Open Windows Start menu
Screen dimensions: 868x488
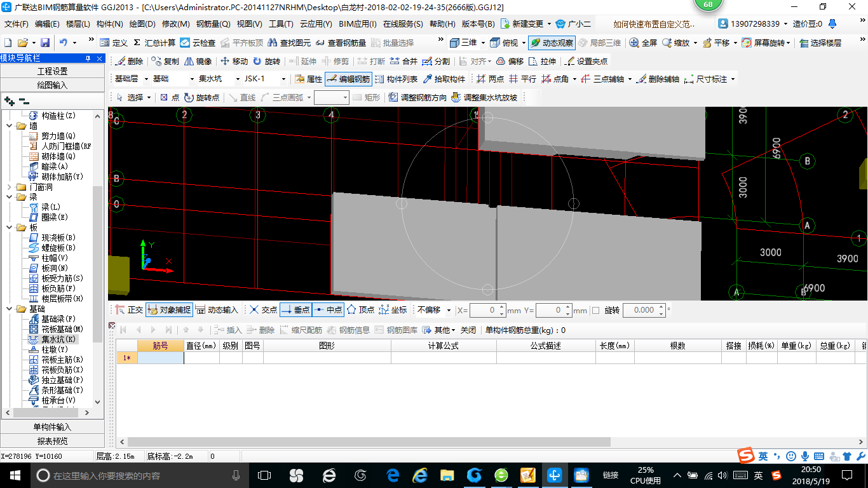15,475
